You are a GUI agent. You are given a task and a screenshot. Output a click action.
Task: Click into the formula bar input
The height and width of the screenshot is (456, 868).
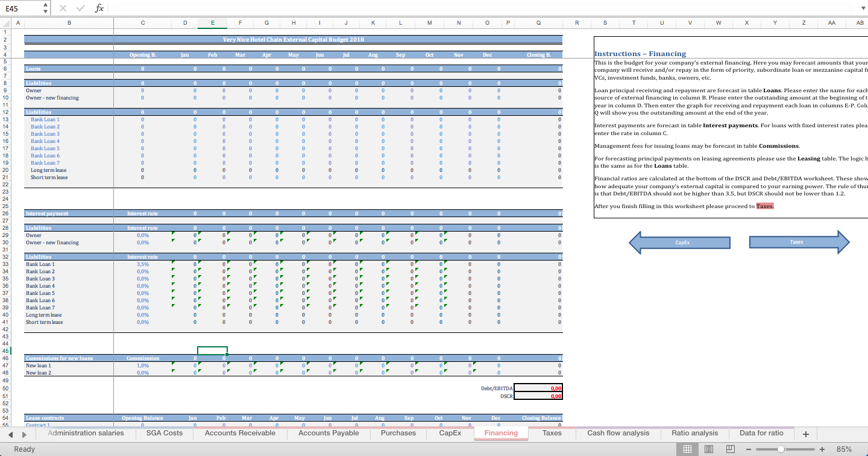482,8
